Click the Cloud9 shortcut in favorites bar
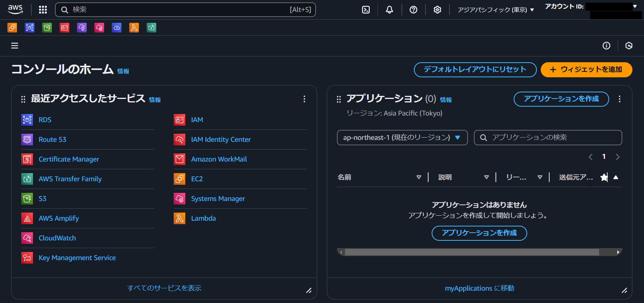Viewport: 644px width, 303px height. [x=117, y=27]
